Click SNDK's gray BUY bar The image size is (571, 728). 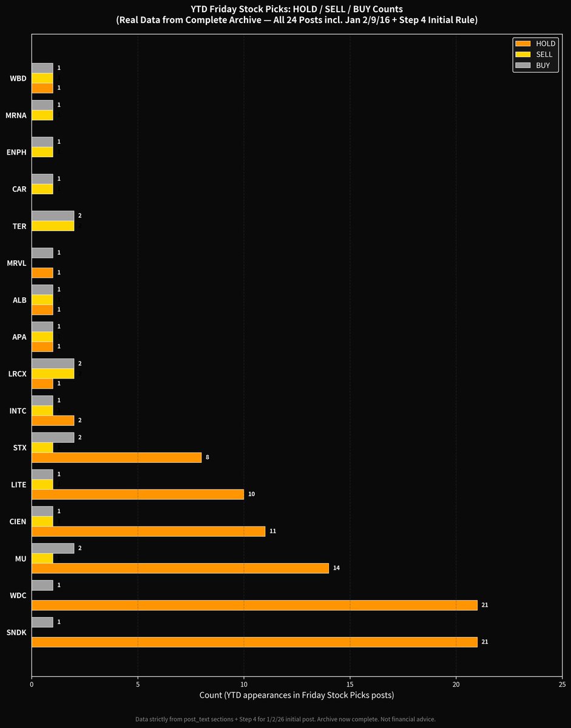pyautogui.click(x=42, y=622)
